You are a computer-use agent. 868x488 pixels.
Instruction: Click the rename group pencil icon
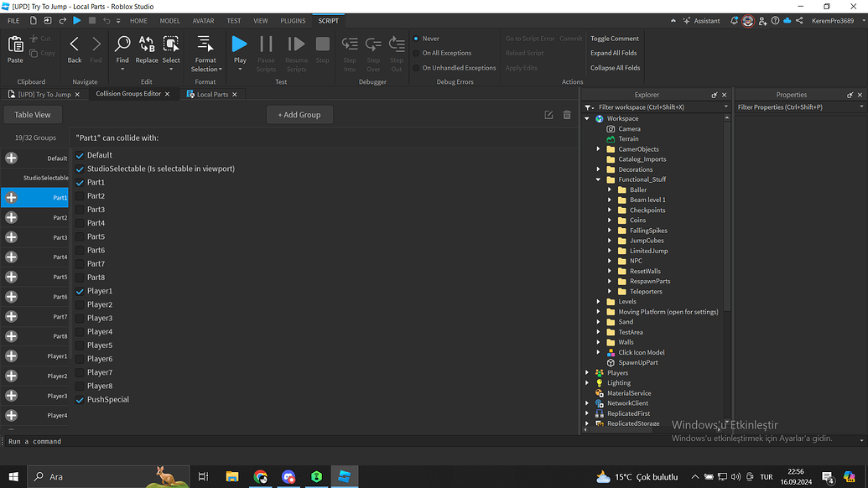[548, 115]
